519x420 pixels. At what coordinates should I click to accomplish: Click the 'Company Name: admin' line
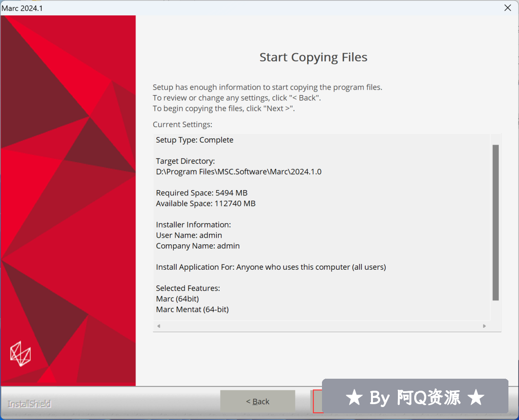click(198, 246)
